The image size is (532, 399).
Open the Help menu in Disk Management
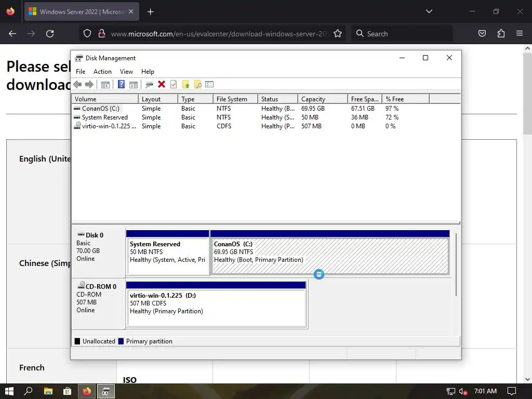coord(148,72)
